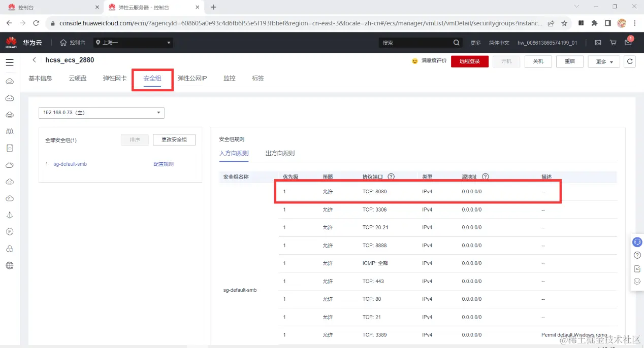Click the 满意度评价 link
This screenshot has height=348, width=644.
click(434, 61)
